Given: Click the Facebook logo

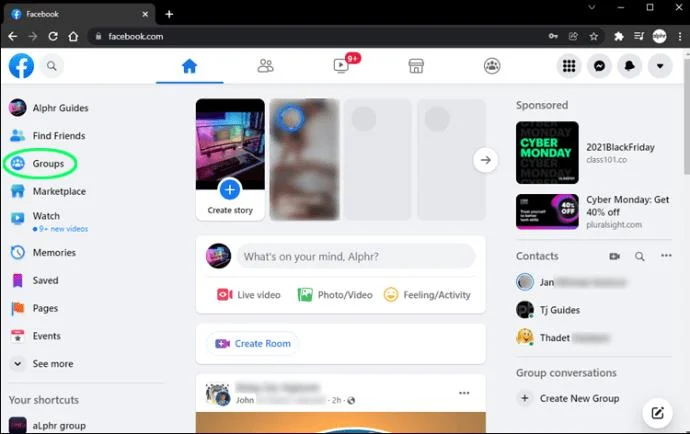Looking at the screenshot, I should pos(21,66).
